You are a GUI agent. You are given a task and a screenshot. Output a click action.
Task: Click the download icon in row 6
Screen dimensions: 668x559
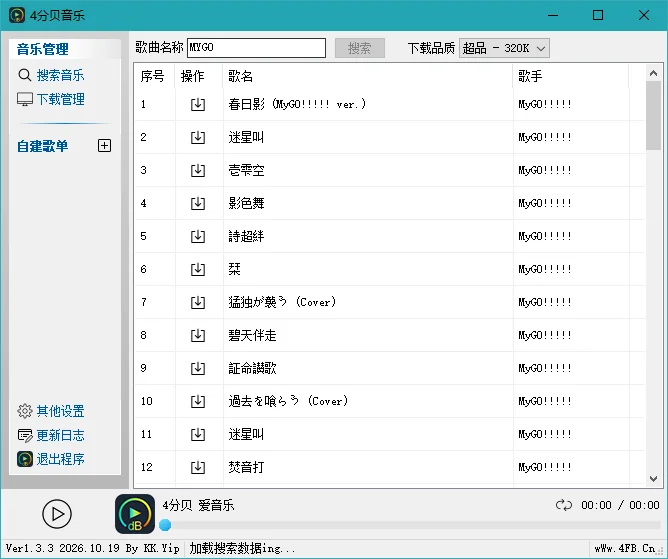point(198,269)
